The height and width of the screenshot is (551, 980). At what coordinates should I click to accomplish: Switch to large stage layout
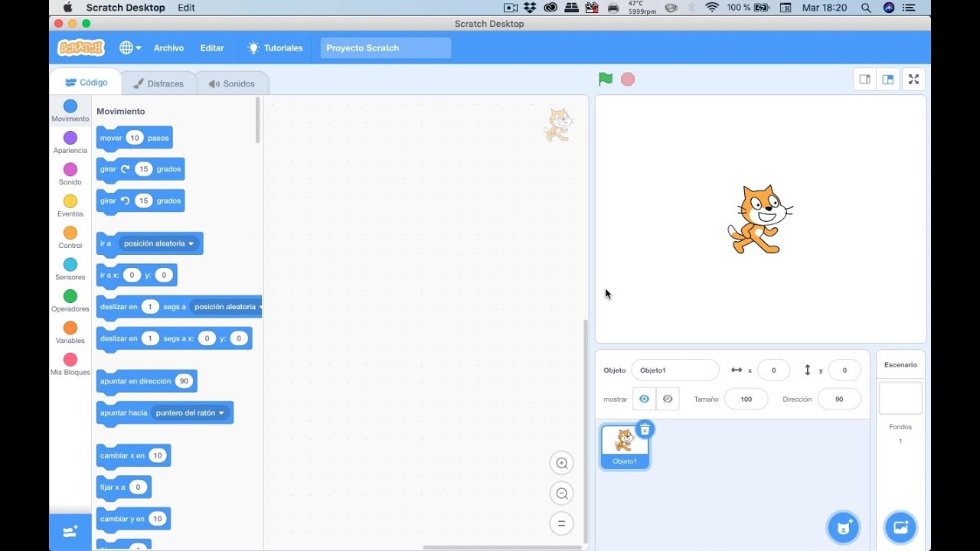point(888,79)
